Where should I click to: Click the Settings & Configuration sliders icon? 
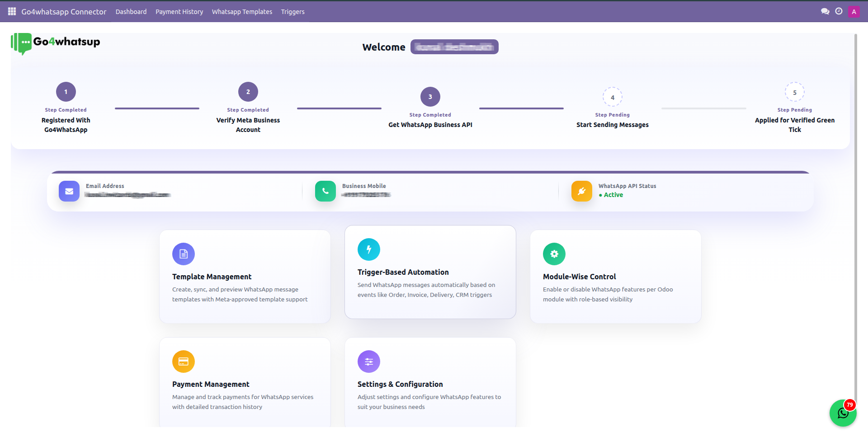[369, 362]
